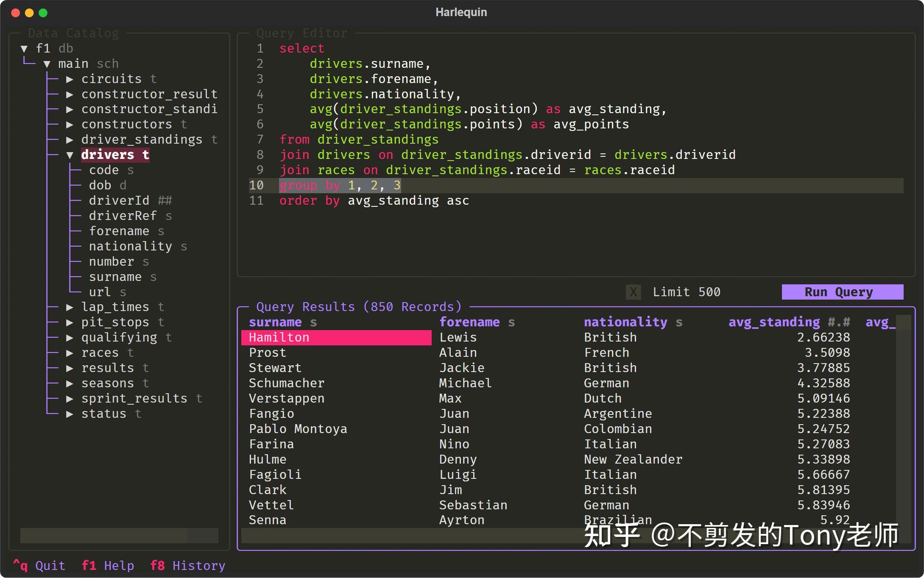Click the Run Query button
Viewport: 924px width, 578px height.
pyautogui.click(x=842, y=292)
